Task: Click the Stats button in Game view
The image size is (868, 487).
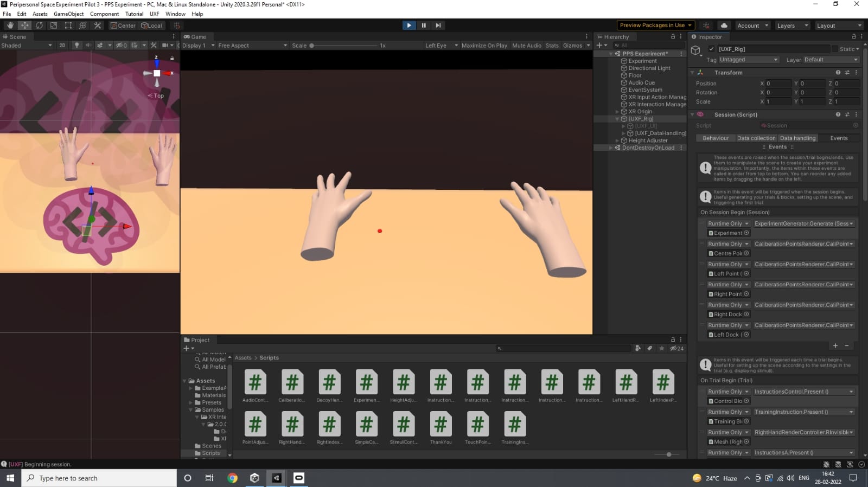Action: 552,46
